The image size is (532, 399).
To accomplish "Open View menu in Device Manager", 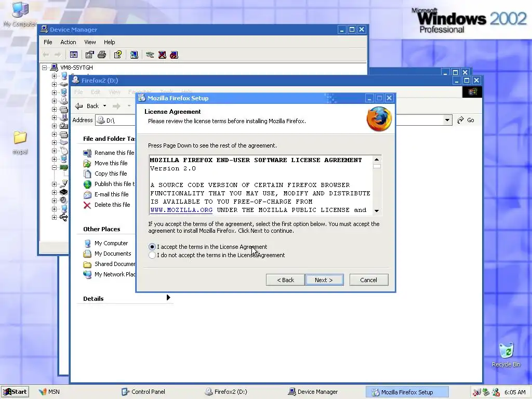I will [90, 42].
